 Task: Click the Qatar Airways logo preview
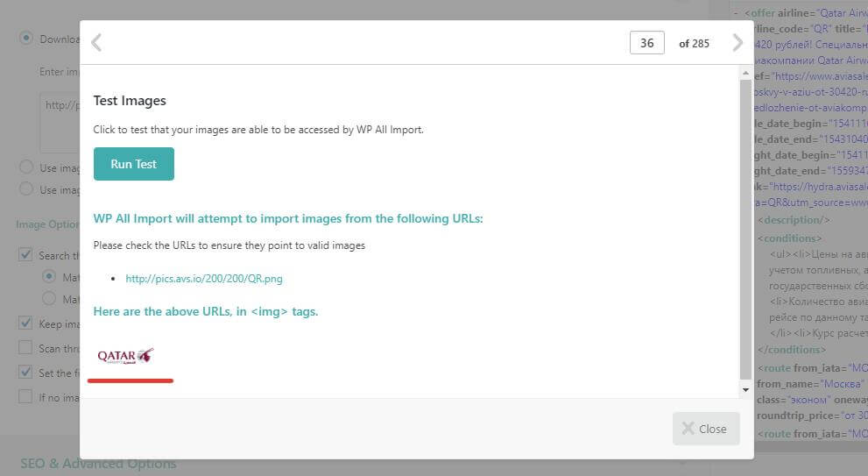point(125,356)
